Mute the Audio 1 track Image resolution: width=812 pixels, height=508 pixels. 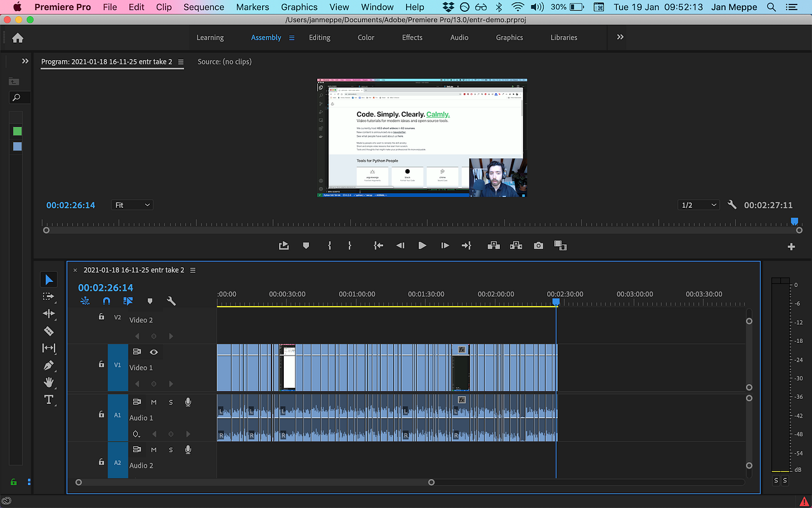tap(154, 402)
